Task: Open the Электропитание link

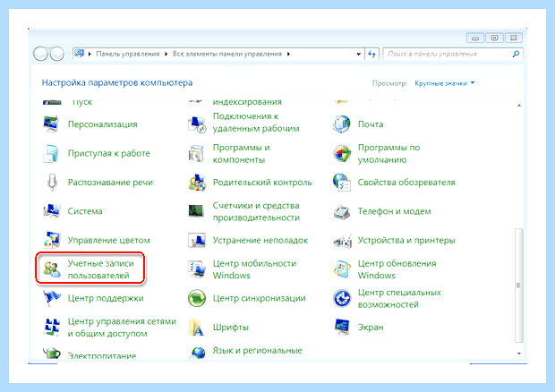Action: (x=102, y=355)
